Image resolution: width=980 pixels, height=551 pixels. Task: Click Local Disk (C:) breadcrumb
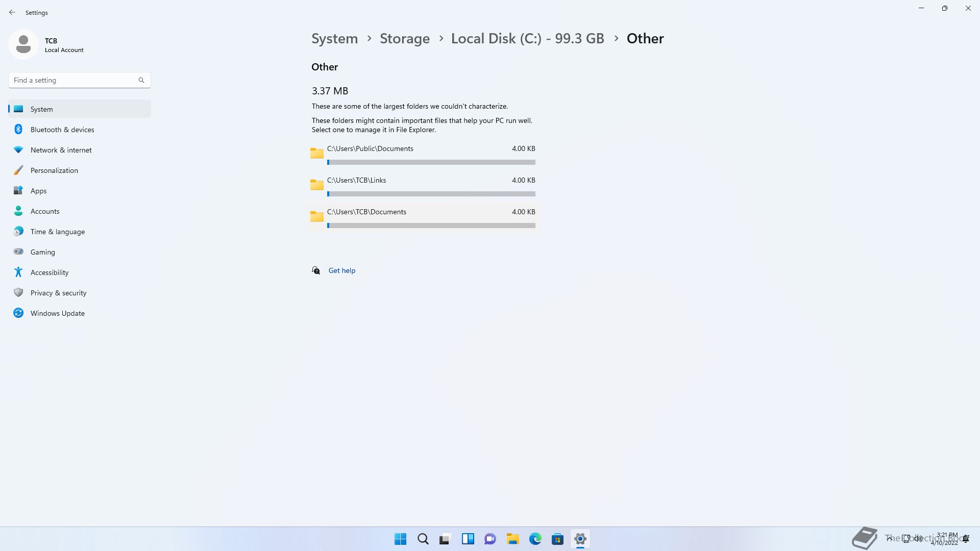click(527, 39)
